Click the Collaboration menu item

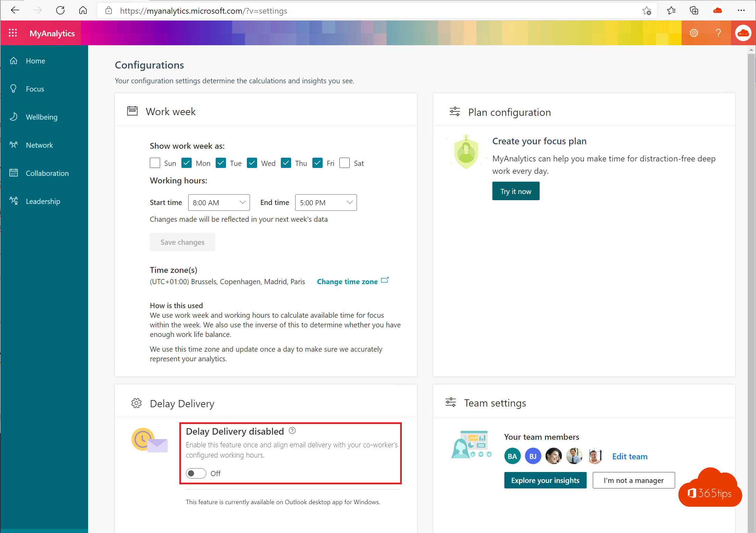tap(47, 173)
